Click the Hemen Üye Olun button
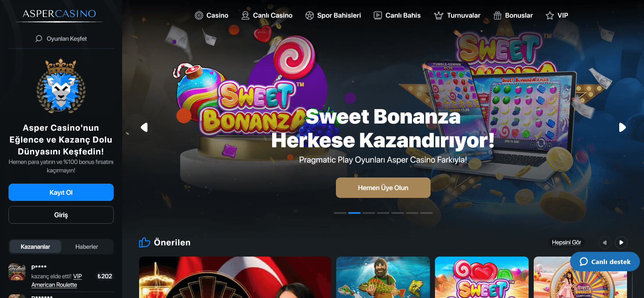This screenshot has width=644, height=298. pos(383,188)
